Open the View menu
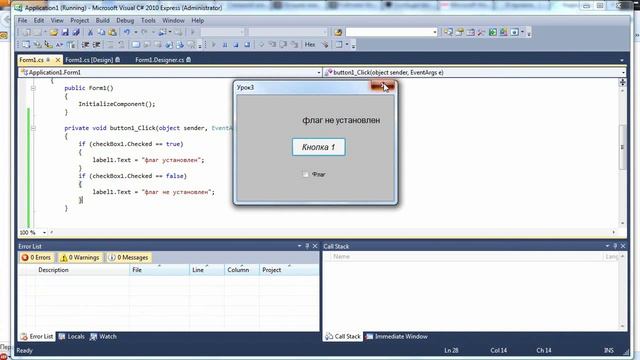The height and width of the screenshot is (360, 640). (x=57, y=20)
